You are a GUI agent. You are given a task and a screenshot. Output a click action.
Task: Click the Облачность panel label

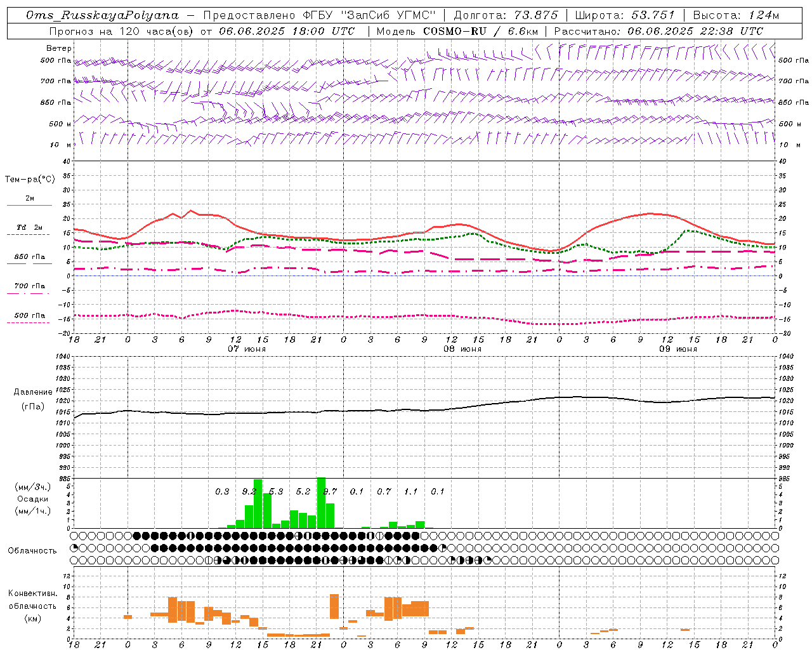coord(32,551)
